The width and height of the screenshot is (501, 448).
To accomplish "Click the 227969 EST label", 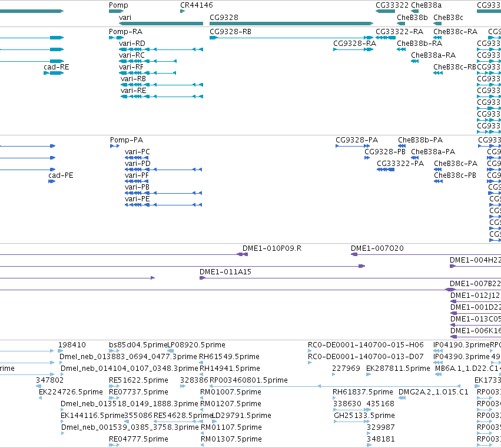I will (x=346, y=369).
